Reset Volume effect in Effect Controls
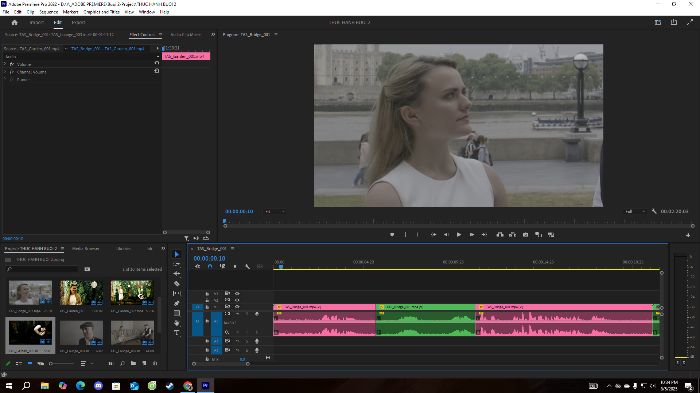 pyautogui.click(x=157, y=63)
